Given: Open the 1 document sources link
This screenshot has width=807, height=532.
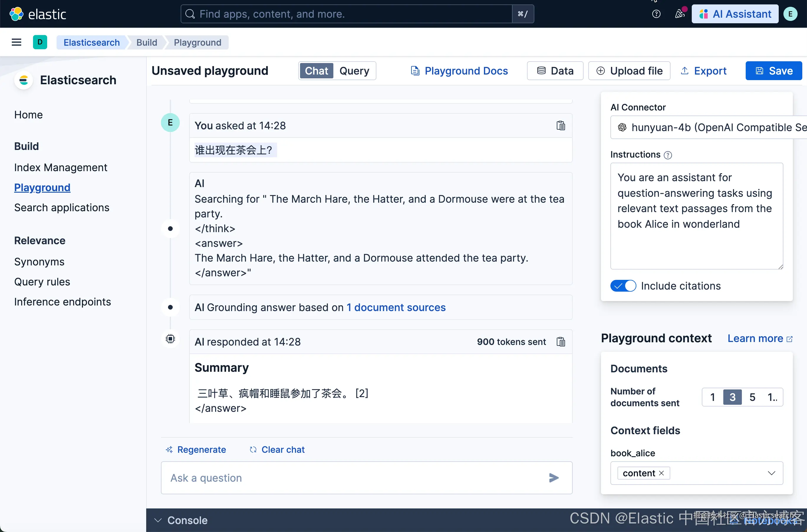Looking at the screenshot, I should coord(396,308).
